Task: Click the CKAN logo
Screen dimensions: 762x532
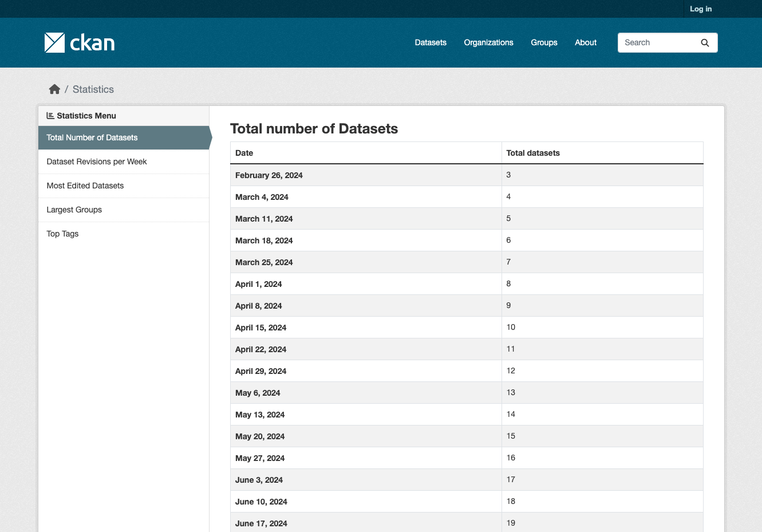Action: (80, 42)
